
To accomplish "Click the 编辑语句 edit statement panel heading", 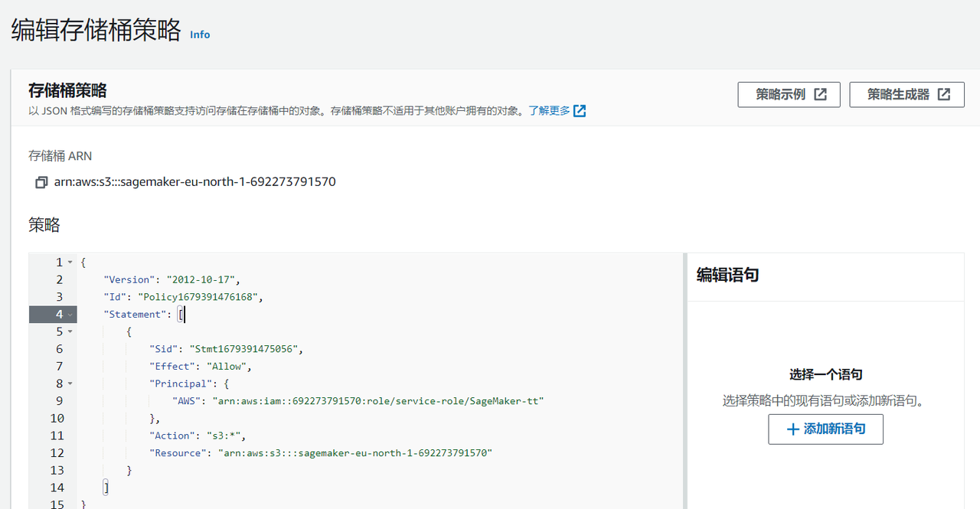I will [x=727, y=275].
